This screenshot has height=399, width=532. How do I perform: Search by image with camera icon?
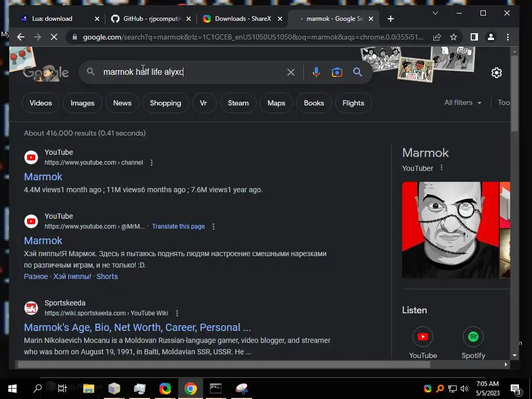[337, 72]
